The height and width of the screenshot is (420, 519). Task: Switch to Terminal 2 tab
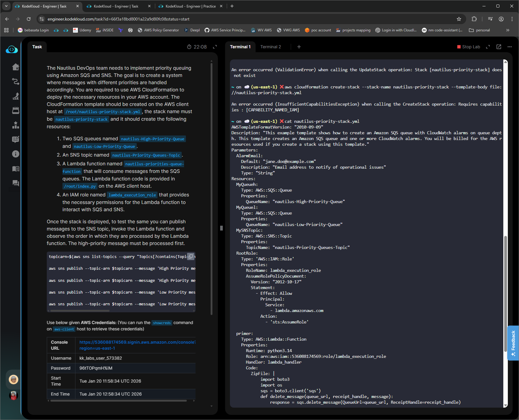[x=270, y=47]
